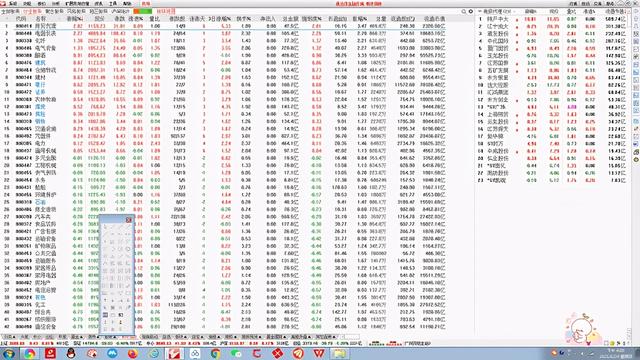Image resolution: width=640 pixels, height=360 pixels.
Task: Open WeChat from the taskbar
Action: pos(236,353)
